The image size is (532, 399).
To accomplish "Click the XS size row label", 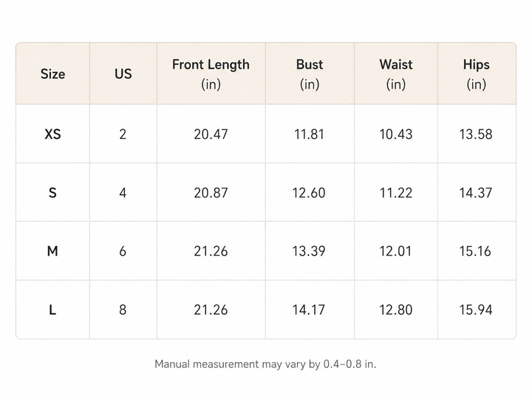I will pos(52,134).
